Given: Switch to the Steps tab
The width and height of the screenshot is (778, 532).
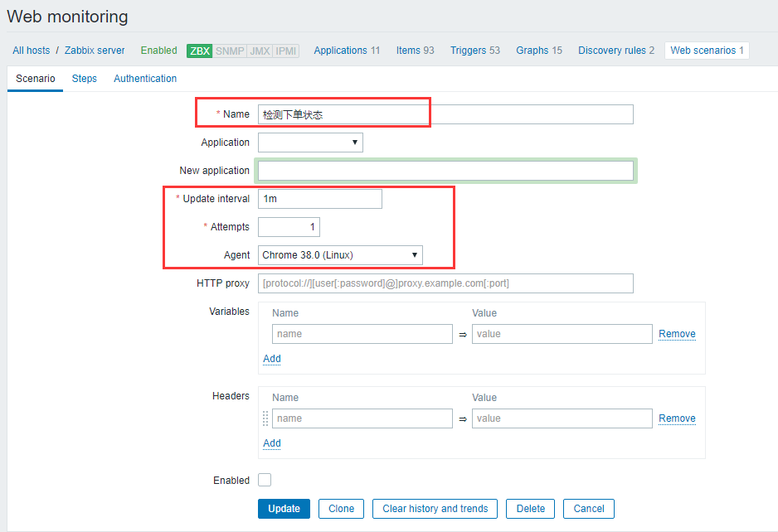Looking at the screenshot, I should (x=84, y=79).
